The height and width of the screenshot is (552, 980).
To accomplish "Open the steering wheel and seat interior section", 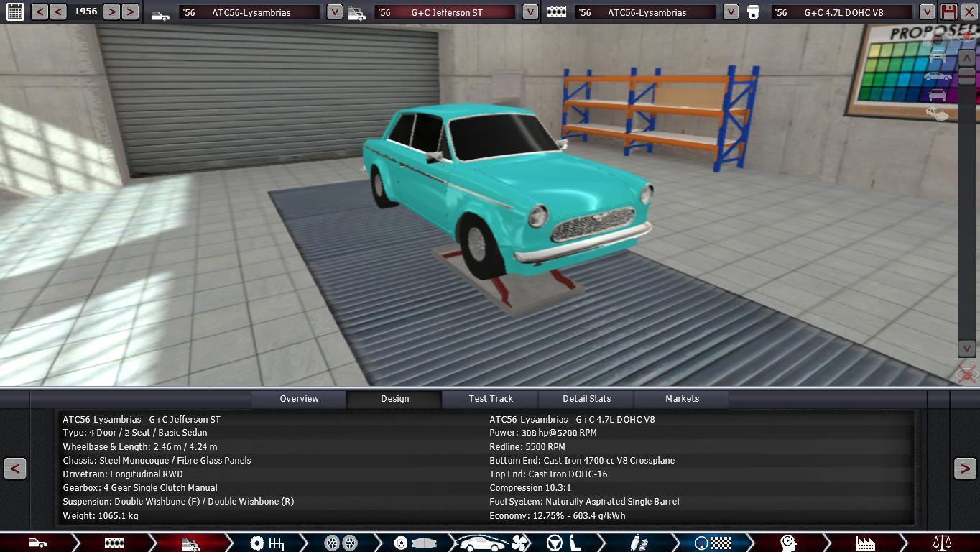I will pos(564,543).
